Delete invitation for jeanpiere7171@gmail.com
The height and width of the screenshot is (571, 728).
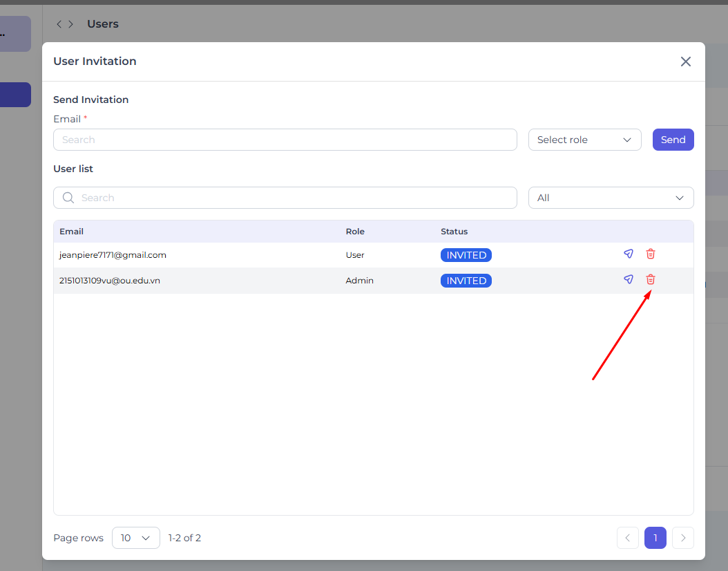tap(651, 254)
